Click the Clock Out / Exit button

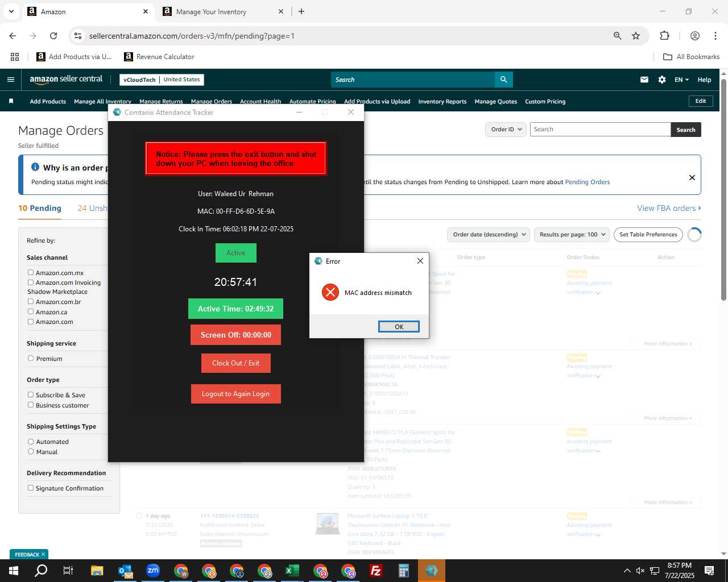pyautogui.click(x=236, y=363)
